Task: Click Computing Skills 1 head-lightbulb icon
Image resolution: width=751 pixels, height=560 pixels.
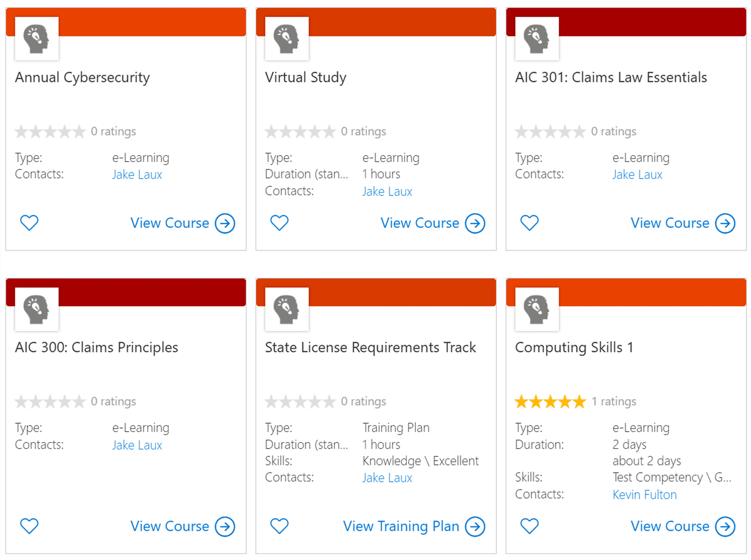Action: click(x=537, y=309)
